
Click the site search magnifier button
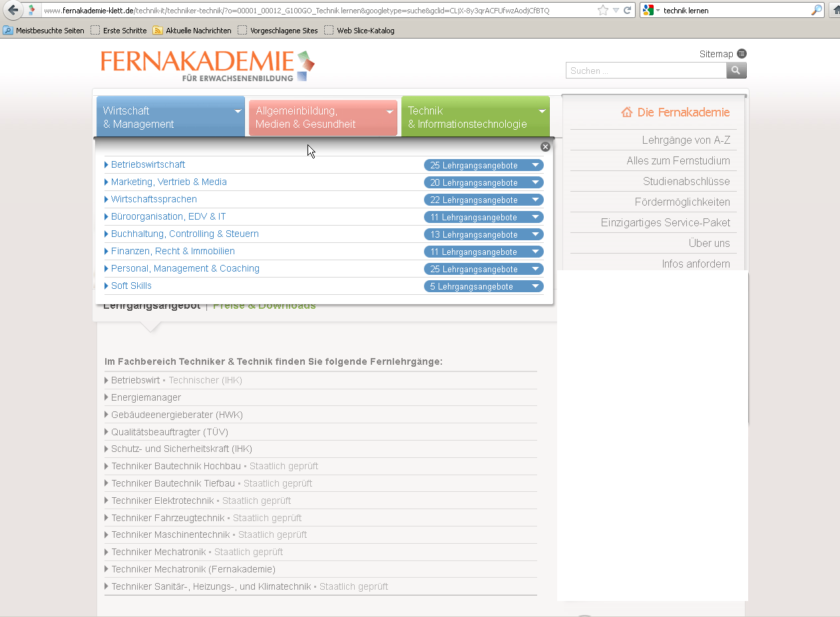click(736, 71)
